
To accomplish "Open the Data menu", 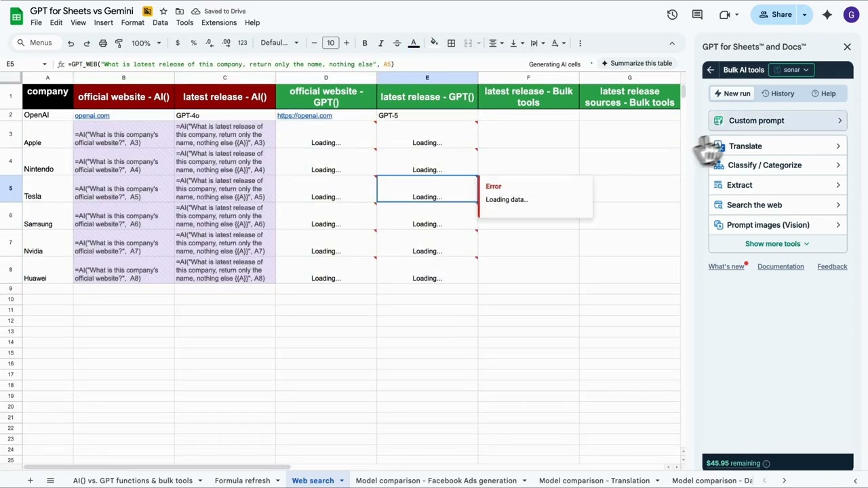I will click(160, 23).
